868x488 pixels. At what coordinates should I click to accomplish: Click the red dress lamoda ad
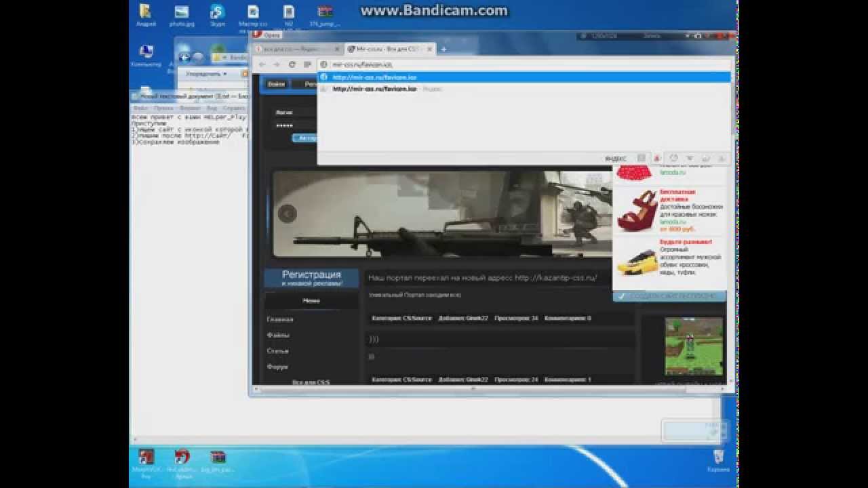pos(634,171)
